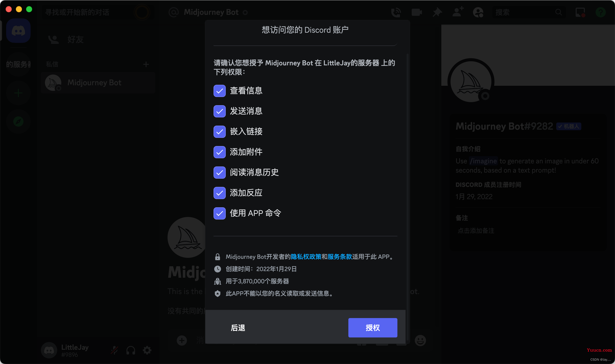Click the 创建时间：2022年1月29日 text
The height and width of the screenshot is (364, 615).
click(x=261, y=269)
